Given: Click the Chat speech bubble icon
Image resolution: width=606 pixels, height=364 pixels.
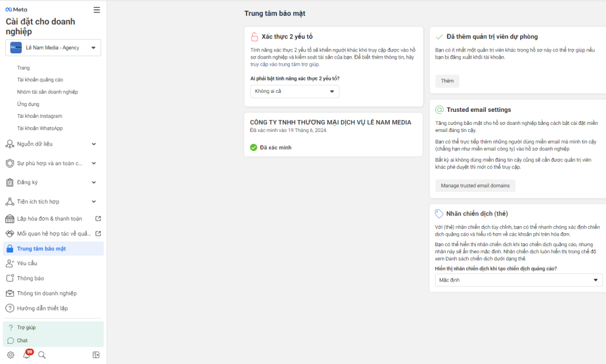Looking at the screenshot, I should pos(11,340).
